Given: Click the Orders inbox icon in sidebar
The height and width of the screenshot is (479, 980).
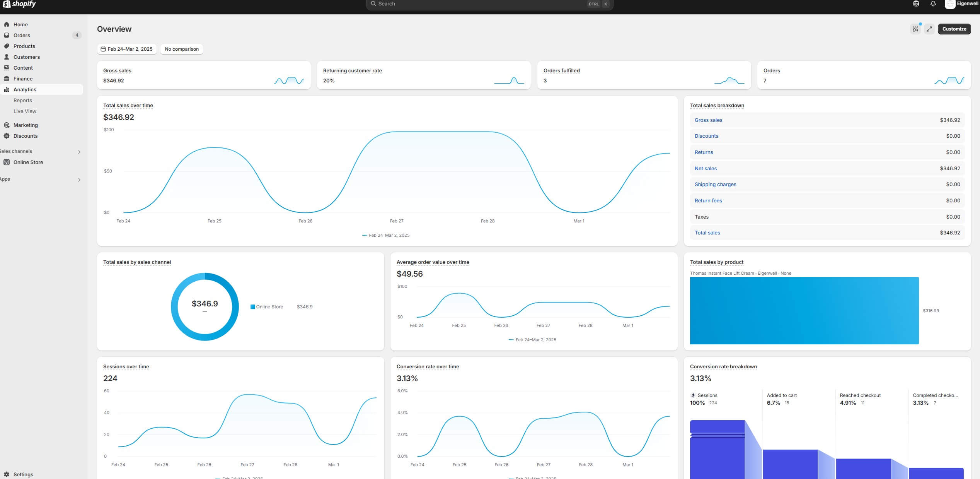Looking at the screenshot, I should tap(7, 35).
